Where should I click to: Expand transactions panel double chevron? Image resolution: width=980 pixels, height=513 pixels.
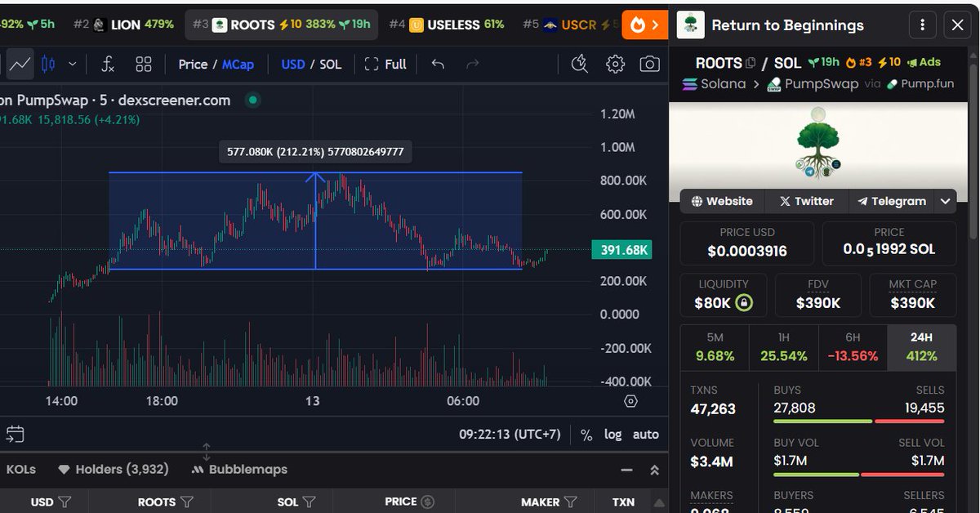[x=654, y=471]
